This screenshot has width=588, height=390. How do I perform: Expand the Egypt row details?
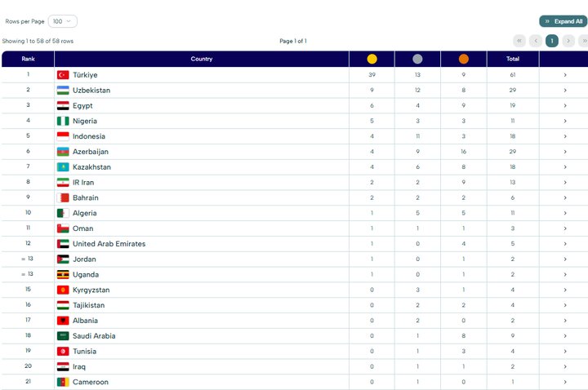pyautogui.click(x=564, y=106)
